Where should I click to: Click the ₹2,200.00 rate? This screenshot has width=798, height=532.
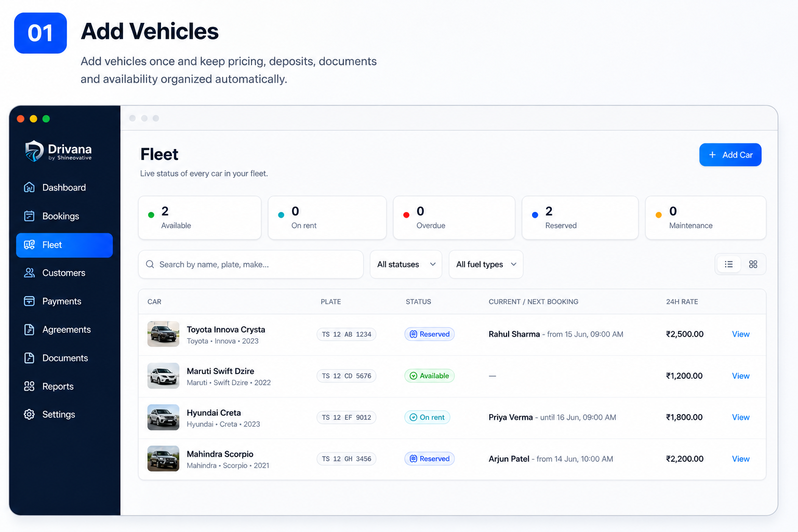[685, 459]
